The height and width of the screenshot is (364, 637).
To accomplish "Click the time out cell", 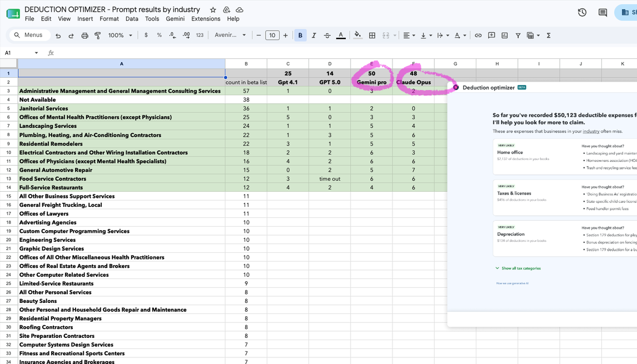I will coord(330,179).
